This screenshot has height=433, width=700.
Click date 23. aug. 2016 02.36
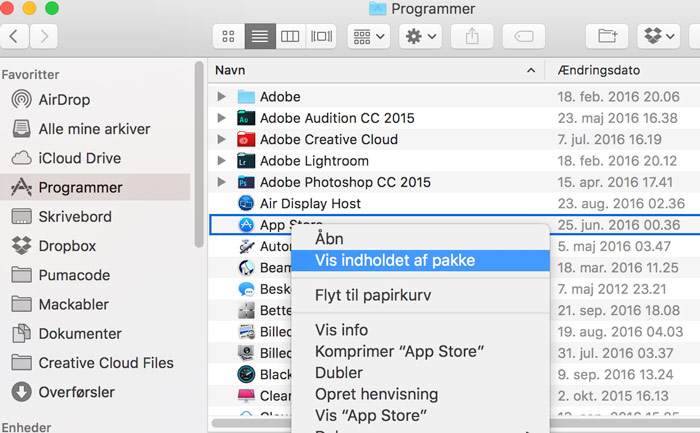coord(621,204)
